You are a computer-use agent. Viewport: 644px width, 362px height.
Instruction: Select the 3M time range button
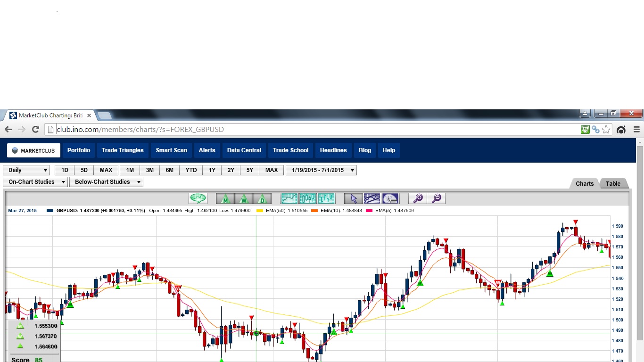coord(150,170)
